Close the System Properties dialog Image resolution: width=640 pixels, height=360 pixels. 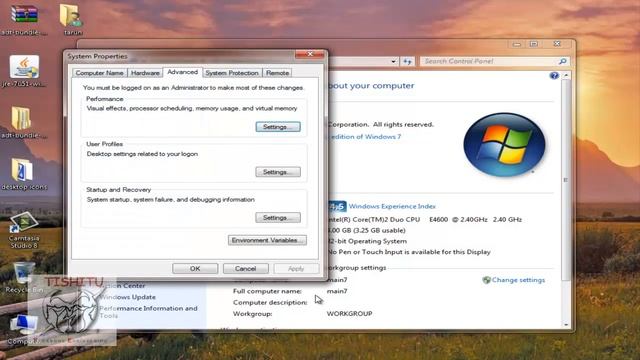(310, 54)
